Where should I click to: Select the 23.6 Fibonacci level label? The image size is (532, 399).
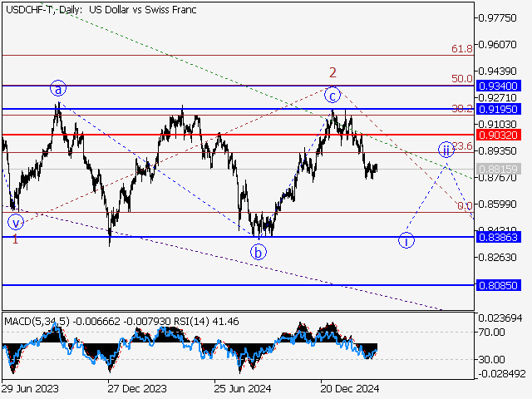tap(462, 146)
